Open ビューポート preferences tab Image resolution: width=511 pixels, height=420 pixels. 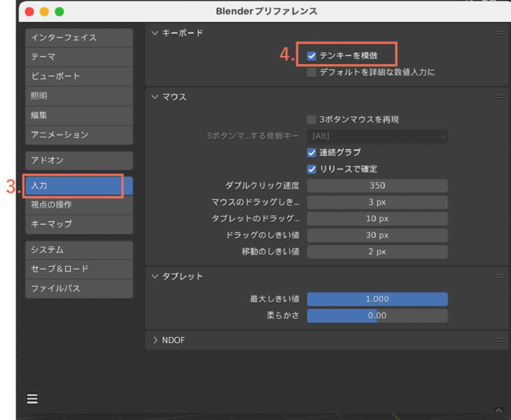coord(79,76)
